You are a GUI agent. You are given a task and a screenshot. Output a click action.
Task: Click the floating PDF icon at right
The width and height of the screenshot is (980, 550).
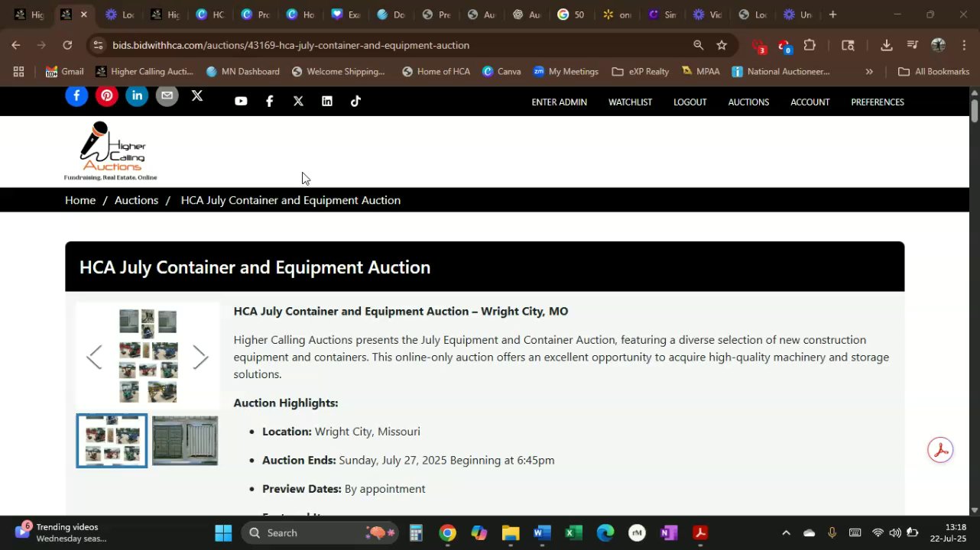pos(940,450)
